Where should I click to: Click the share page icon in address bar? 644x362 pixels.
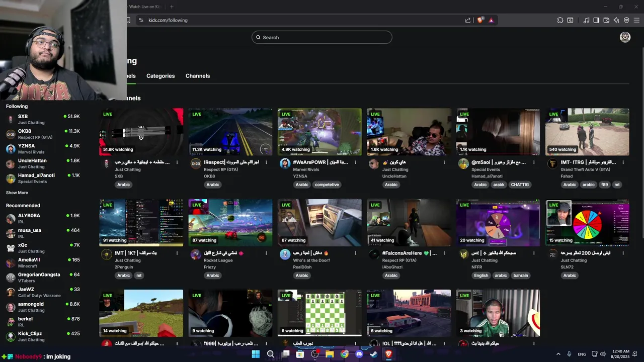(468, 20)
